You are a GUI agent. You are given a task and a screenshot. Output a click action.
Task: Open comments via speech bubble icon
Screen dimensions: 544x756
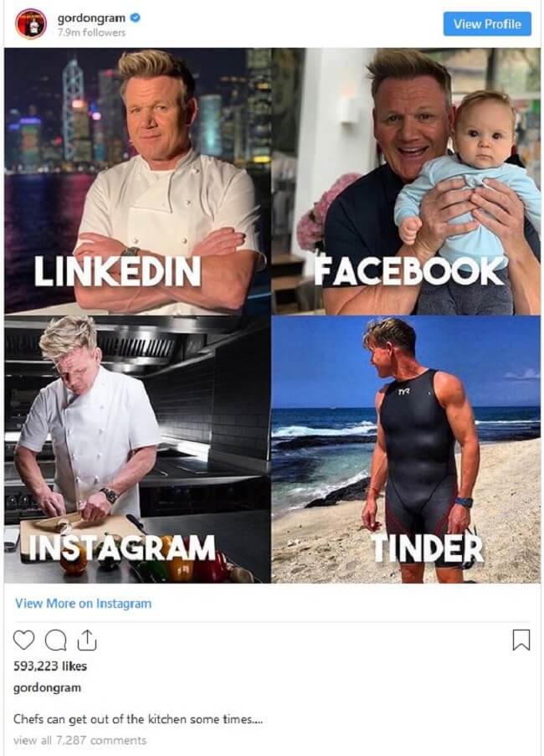coord(55,640)
